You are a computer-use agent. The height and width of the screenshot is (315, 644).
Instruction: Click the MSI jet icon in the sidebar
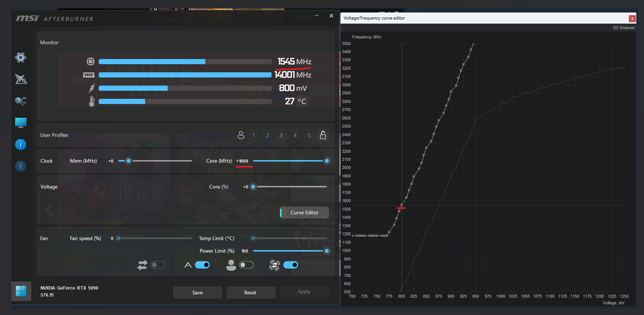pos(21,79)
